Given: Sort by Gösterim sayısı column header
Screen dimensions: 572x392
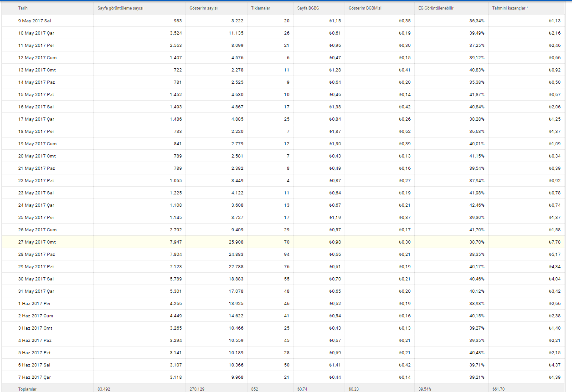Looking at the screenshot, I should pos(204,8).
